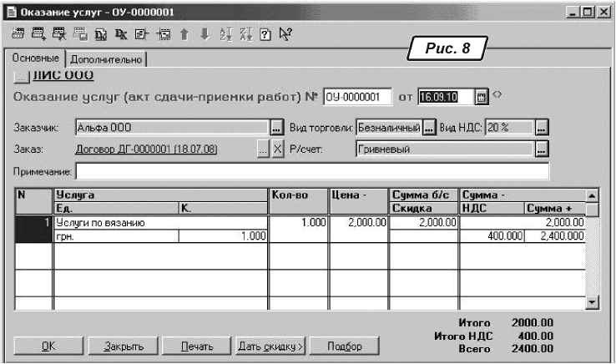Click the context help cursor icon

(286, 34)
